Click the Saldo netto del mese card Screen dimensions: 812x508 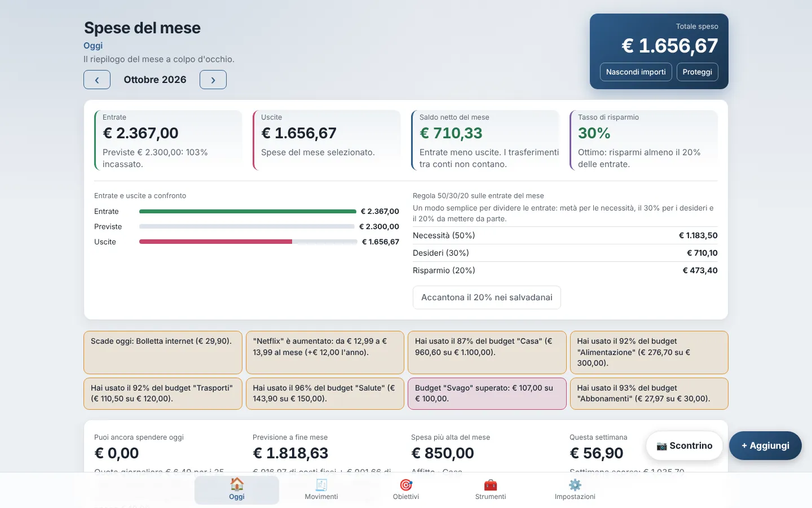(485, 140)
